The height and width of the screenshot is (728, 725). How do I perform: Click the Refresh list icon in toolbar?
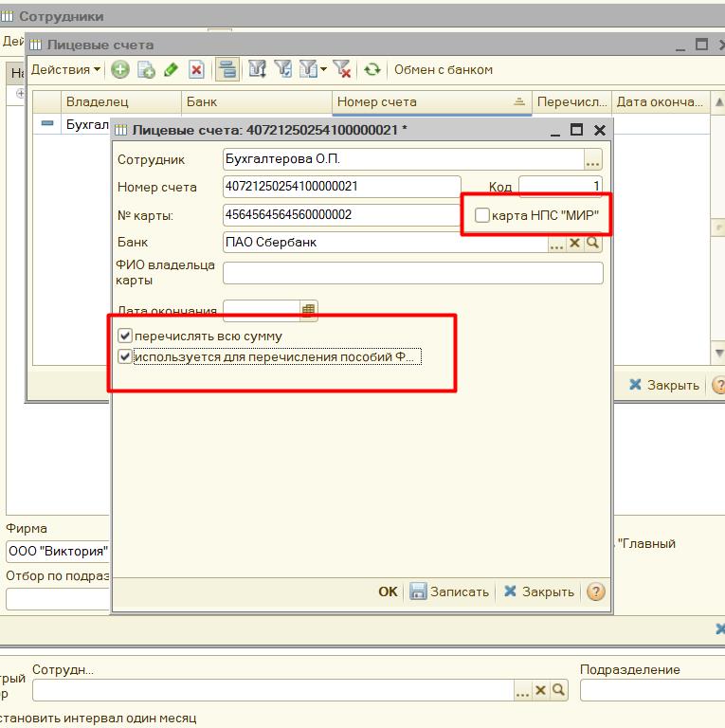pos(372,69)
